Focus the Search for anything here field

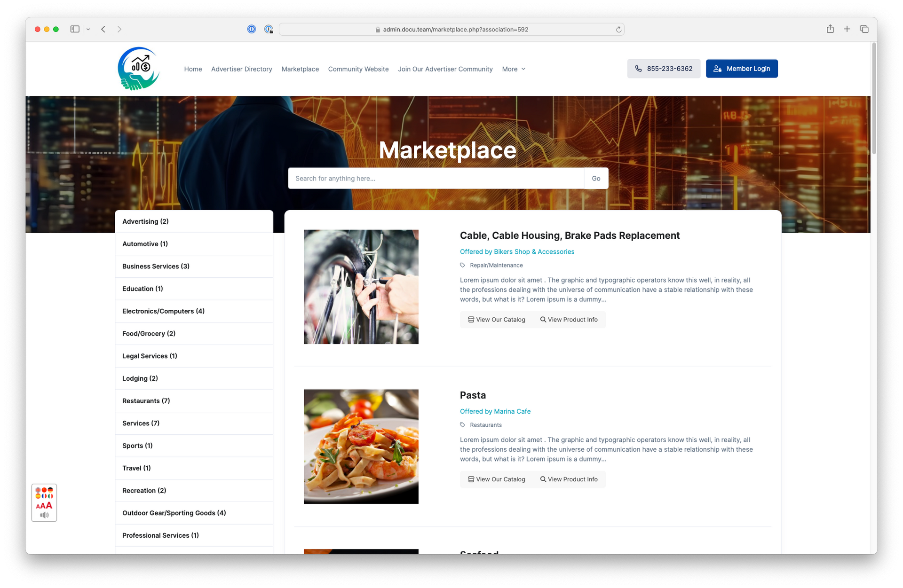point(436,178)
